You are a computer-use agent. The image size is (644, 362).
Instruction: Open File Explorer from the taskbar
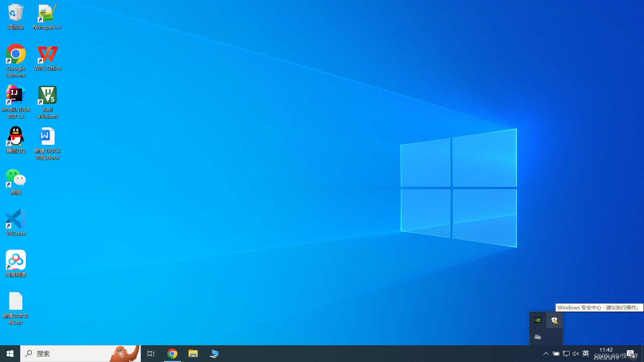(193, 354)
